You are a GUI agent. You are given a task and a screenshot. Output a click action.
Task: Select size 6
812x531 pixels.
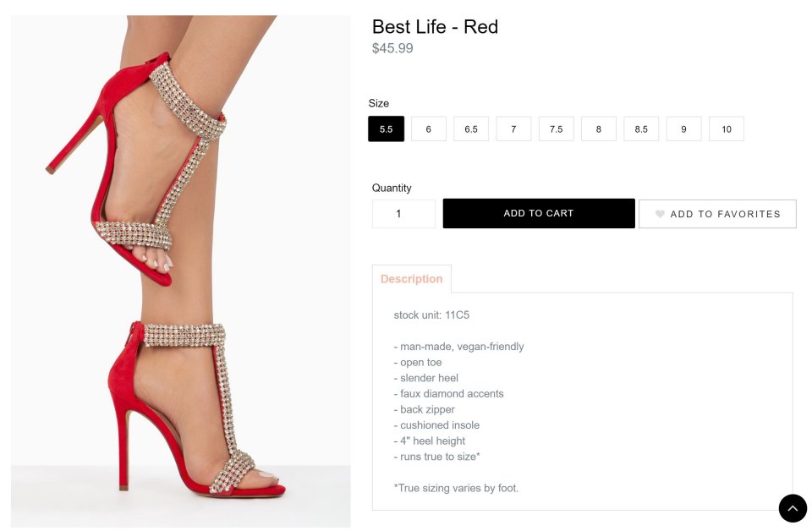tap(429, 129)
